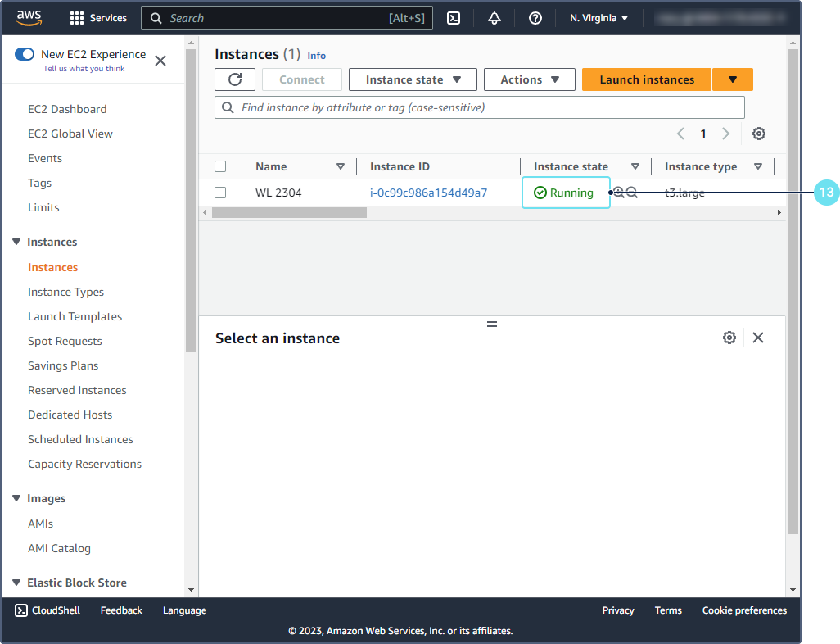Open the Services grid menu
The width and height of the screenshot is (840, 644).
tap(98, 18)
